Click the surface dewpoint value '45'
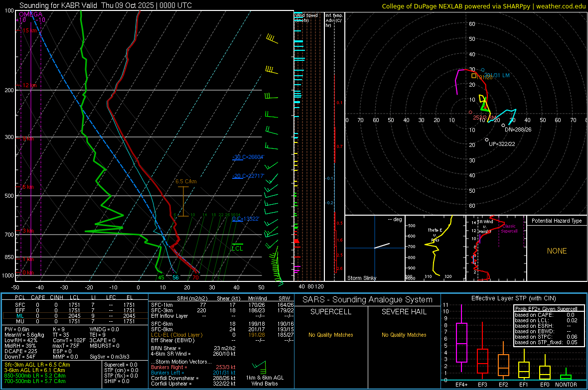Image resolution: width=588 pixels, height=390 pixels. point(161,277)
